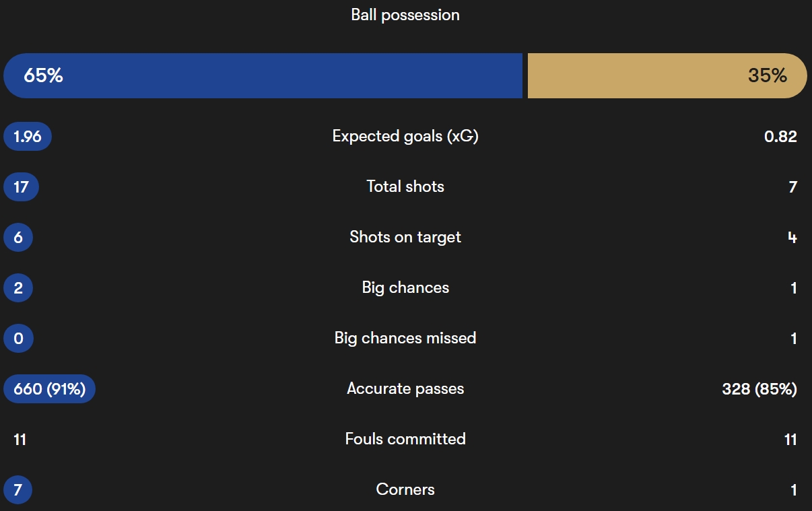Select the Fouls committed label

405,439
